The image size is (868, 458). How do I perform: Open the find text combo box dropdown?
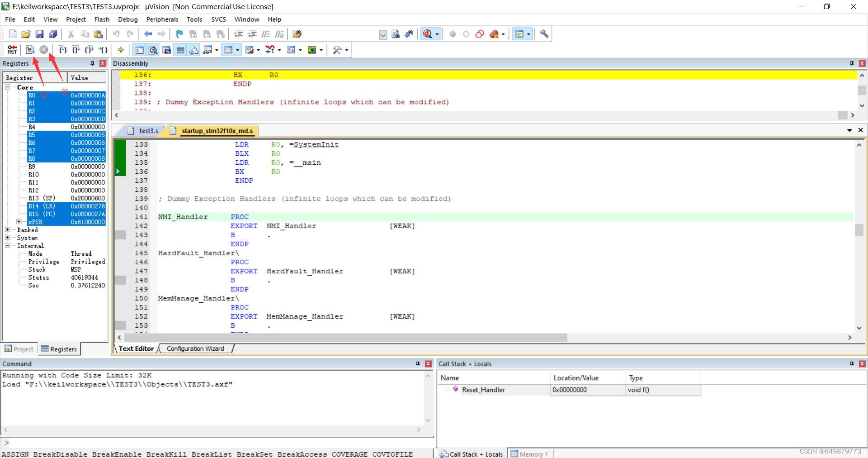383,34
